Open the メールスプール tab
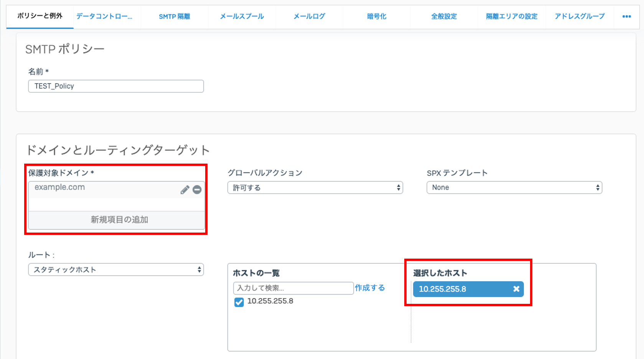This screenshot has height=359, width=644. click(x=242, y=16)
